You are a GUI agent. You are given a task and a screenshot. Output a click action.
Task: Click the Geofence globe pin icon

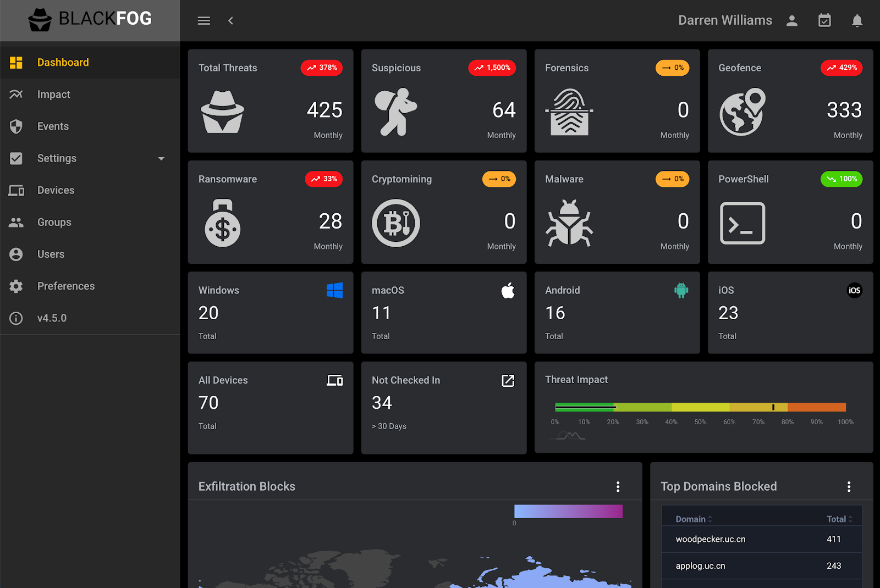tap(743, 112)
